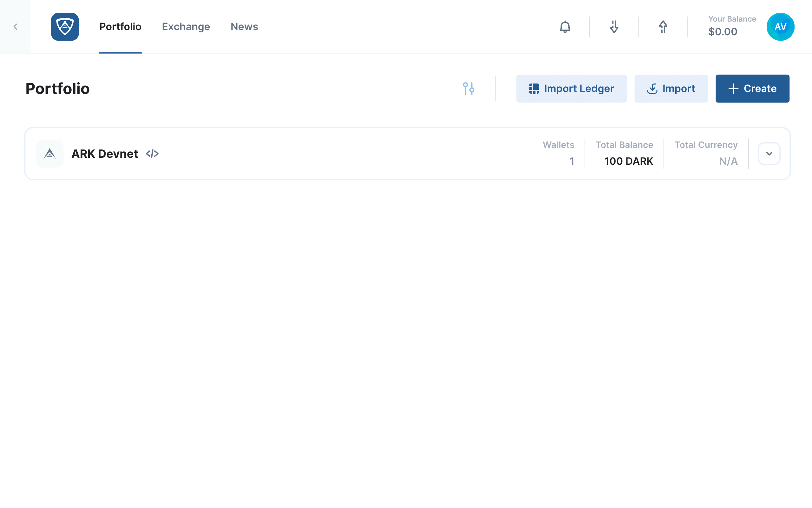Viewport: 812px width, 508px height.
Task: Click the devnet code brackets icon
Action: 152,154
